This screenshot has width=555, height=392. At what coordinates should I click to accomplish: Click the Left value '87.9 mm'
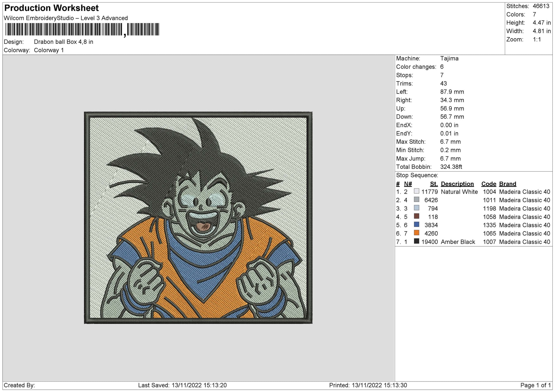point(452,92)
